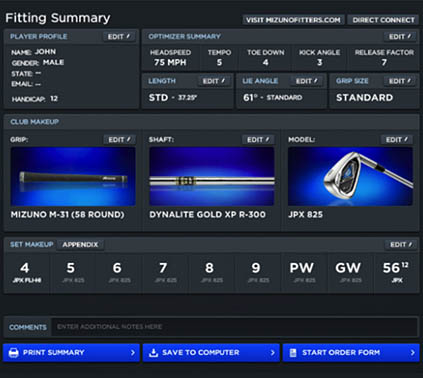Click the Handicap 12 text
The height and width of the screenshot is (378, 423).
[35, 99]
